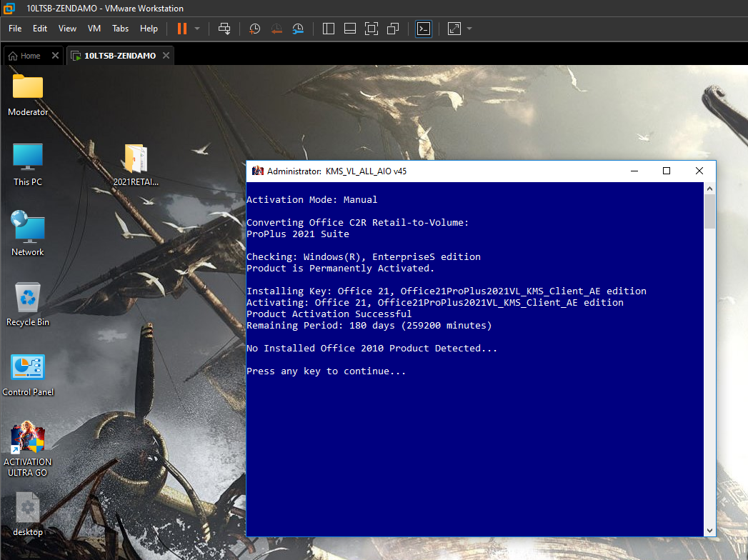The height and width of the screenshot is (560, 748).
Task: Click 'Product is Permanently Activated.' line
Action: click(x=340, y=268)
